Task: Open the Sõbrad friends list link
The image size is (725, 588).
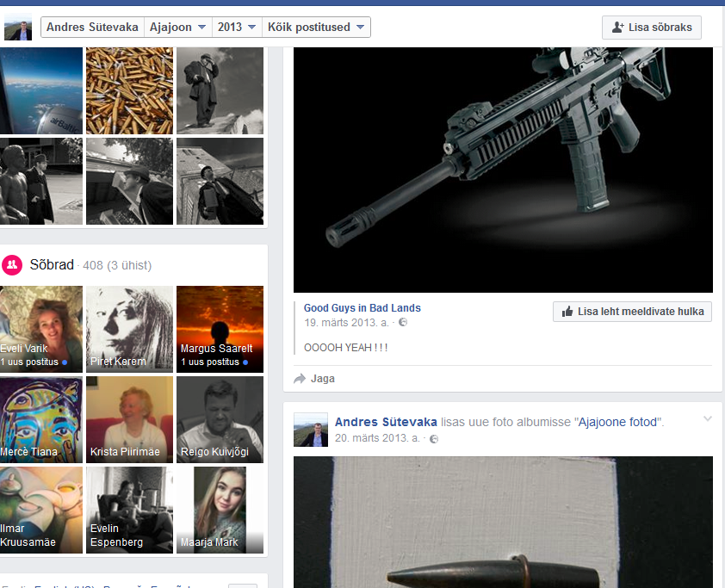Action: (52, 265)
